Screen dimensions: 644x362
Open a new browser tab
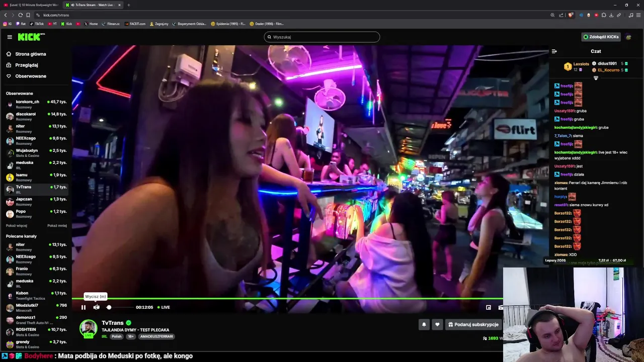128,5
